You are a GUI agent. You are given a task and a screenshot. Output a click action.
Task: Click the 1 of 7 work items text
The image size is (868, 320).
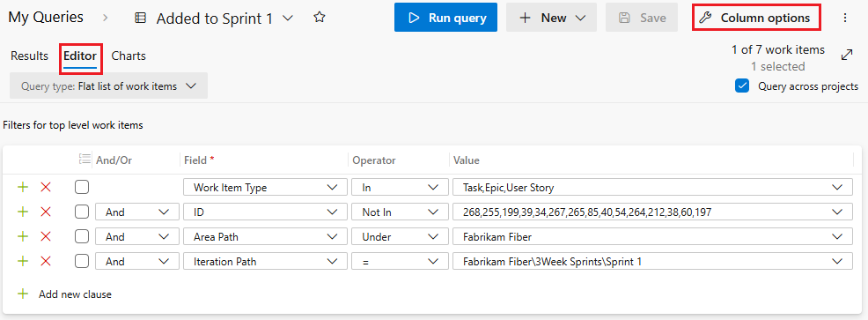[778, 50]
